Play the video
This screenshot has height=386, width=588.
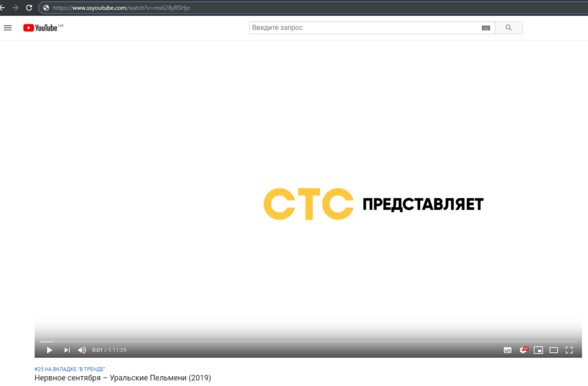tap(49, 350)
